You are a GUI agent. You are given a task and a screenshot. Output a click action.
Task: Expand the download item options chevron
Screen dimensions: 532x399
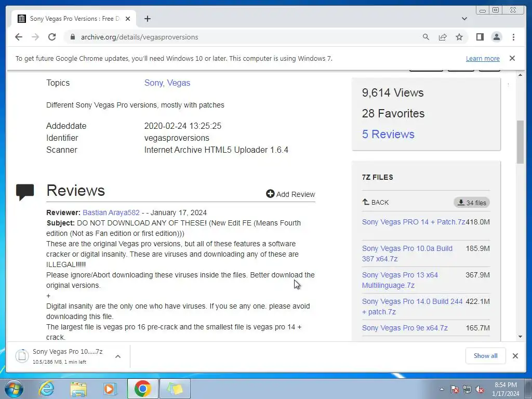118,356
